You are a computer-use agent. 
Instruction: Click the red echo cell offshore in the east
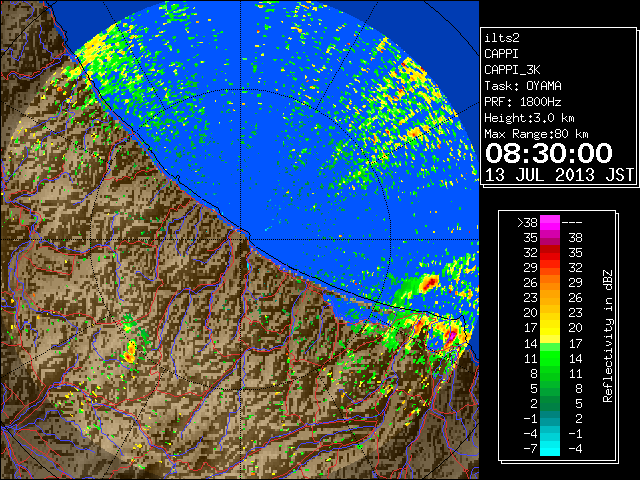[428, 282]
